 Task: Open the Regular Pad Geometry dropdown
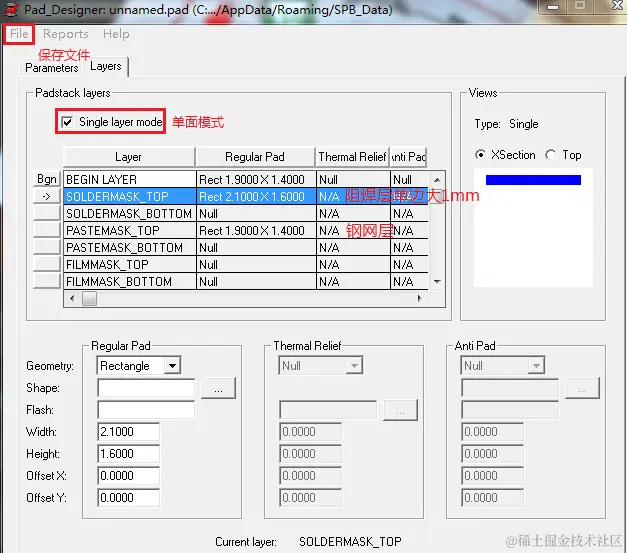[172, 365]
